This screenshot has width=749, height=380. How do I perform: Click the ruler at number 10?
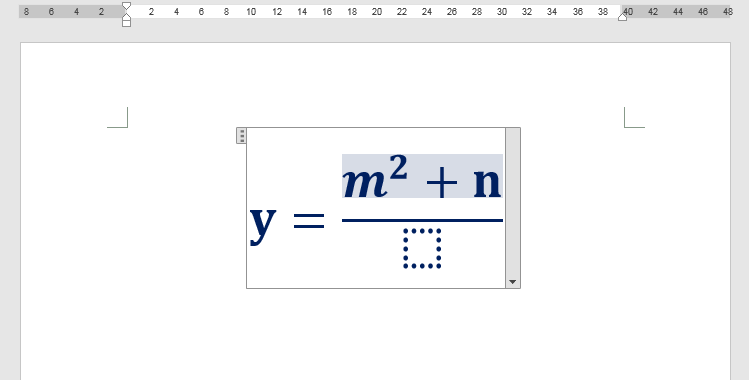[x=251, y=12]
